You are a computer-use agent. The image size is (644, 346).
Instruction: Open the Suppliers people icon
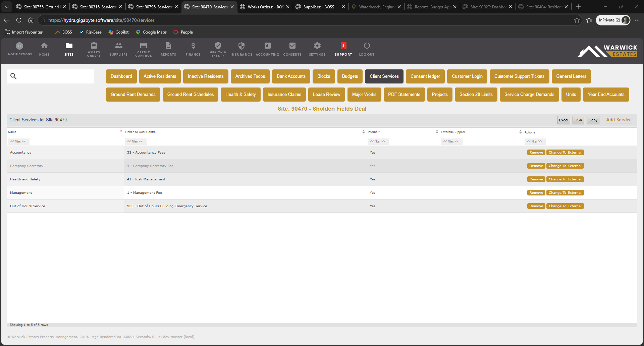click(x=119, y=46)
